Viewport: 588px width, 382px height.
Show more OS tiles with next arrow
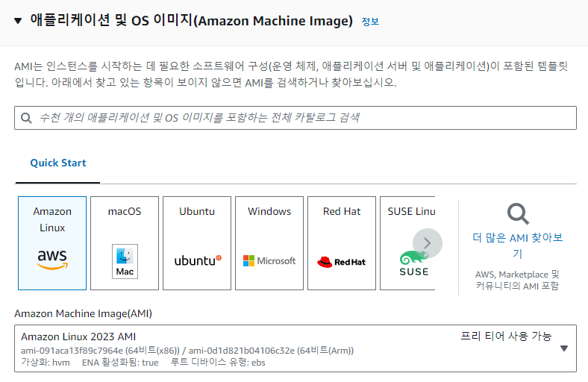pos(427,243)
